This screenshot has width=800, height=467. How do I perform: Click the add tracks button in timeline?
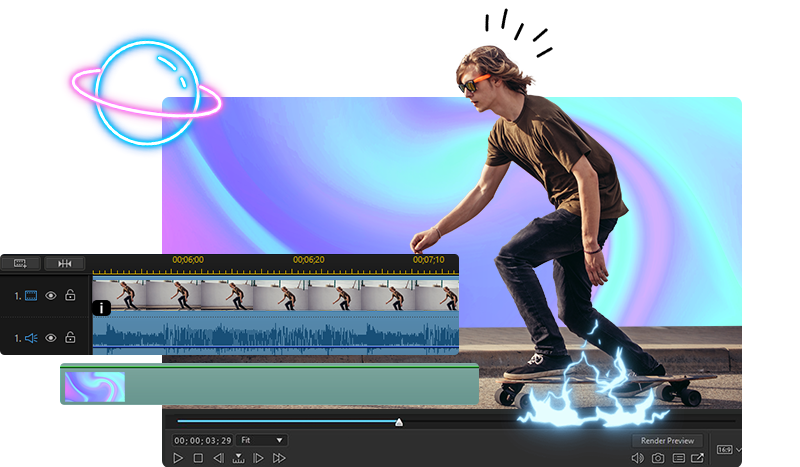20,263
